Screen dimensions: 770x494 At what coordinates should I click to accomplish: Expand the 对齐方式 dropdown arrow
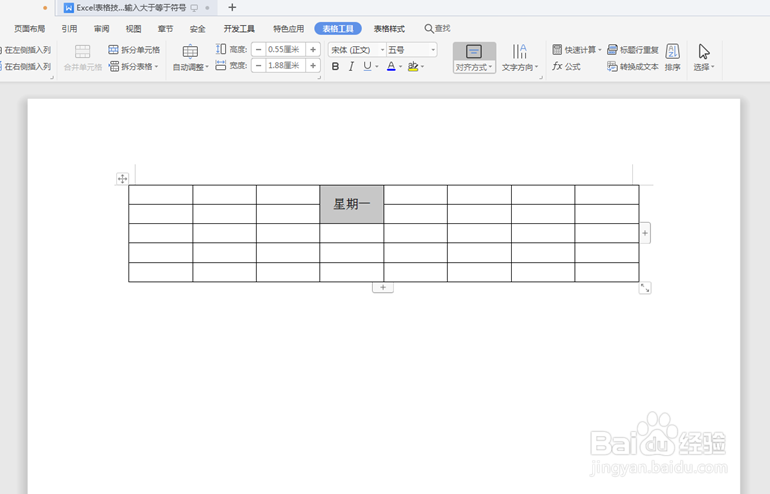(x=490, y=67)
